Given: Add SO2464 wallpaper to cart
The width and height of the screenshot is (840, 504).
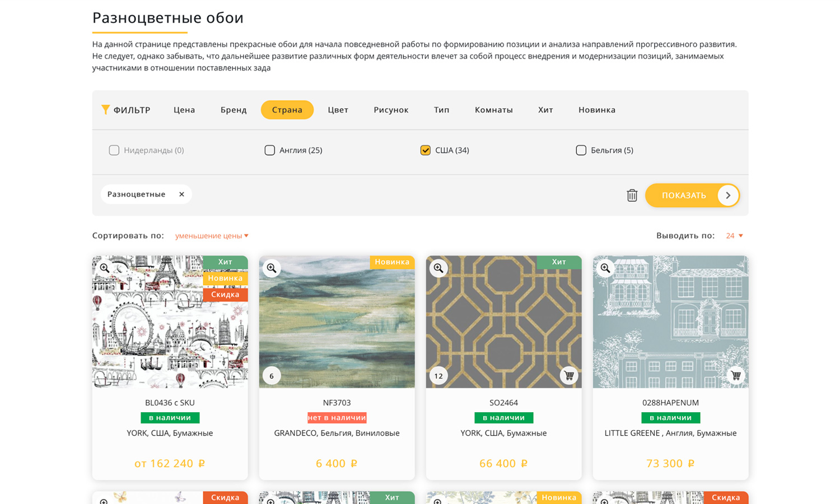Looking at the screenshot, I should [568, 376].
